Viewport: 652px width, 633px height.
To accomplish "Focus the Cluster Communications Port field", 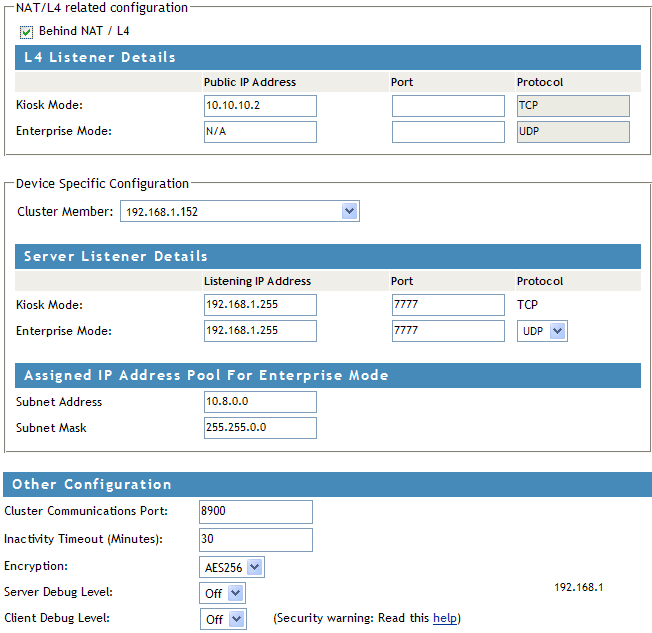I will pyautogui.click(x=256, y=512).
